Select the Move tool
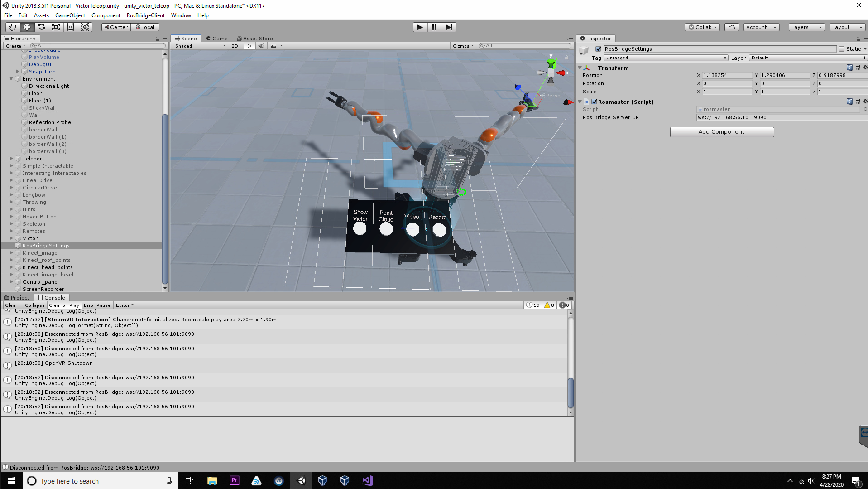The height and width of the screenshot is (489, 868). (27, 27)
